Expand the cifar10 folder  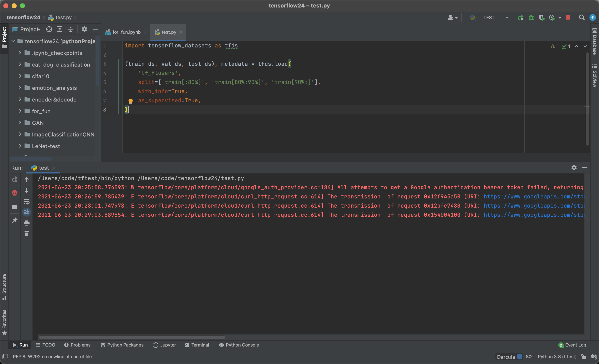(20, 76)
